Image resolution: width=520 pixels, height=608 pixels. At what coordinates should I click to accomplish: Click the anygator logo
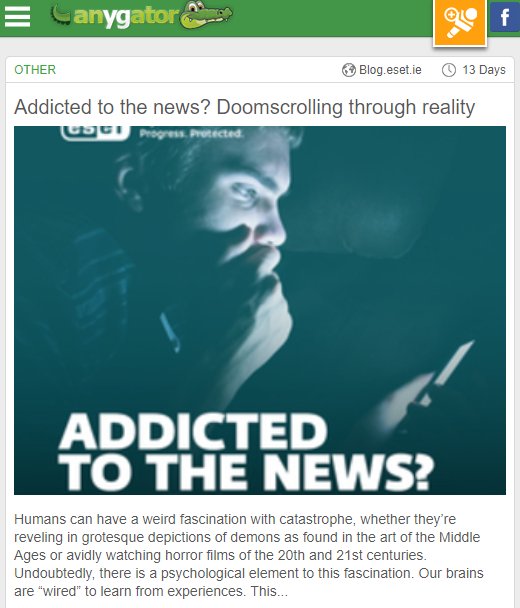tap(141, 16)
